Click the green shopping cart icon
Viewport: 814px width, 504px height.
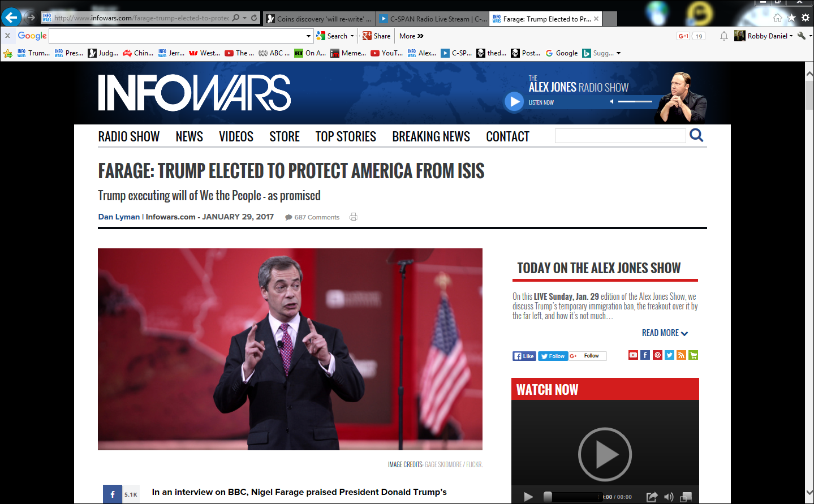coord(693,355)
